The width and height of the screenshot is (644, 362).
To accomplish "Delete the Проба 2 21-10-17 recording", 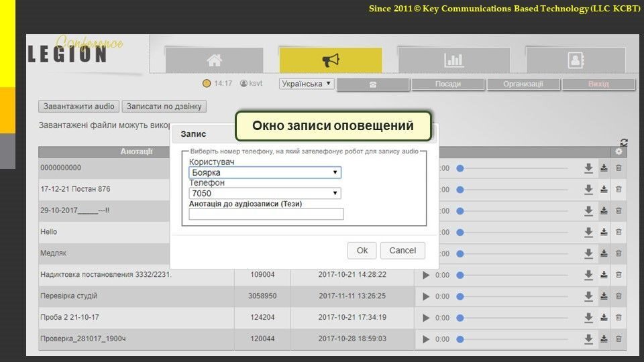I will coord(619,318).
